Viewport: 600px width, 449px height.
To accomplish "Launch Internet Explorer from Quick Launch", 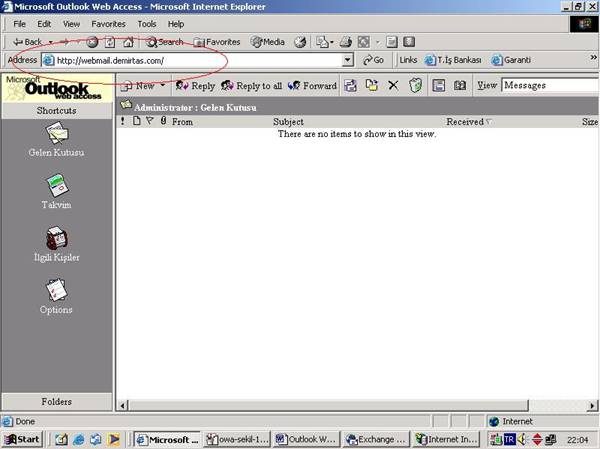I will (x=79, y=439).
